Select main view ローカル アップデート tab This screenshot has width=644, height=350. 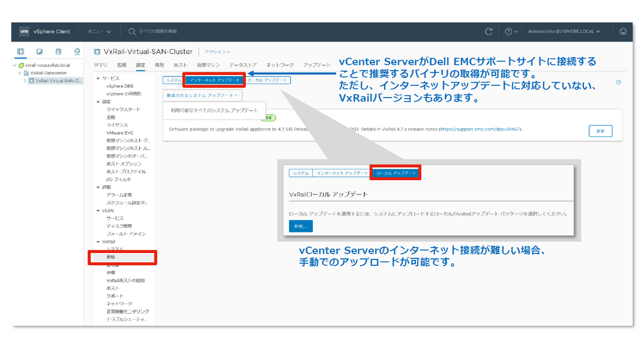point(268,80)
